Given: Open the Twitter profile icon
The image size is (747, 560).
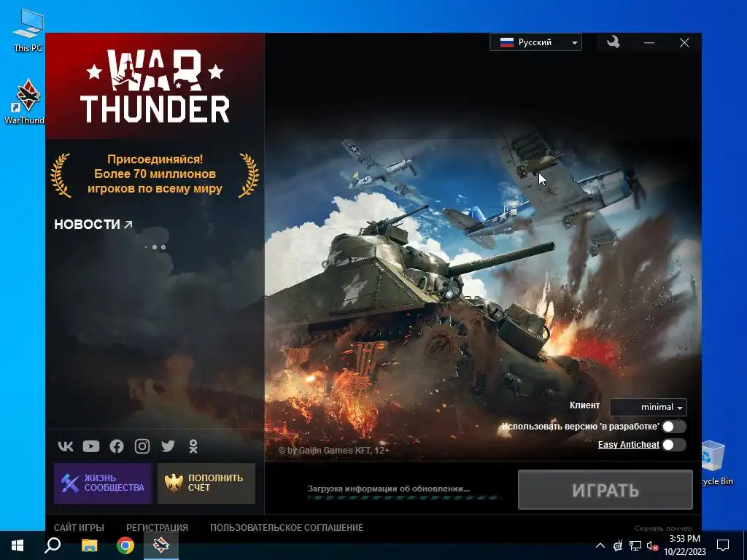Looking at the screenshot, I should 168,446.
